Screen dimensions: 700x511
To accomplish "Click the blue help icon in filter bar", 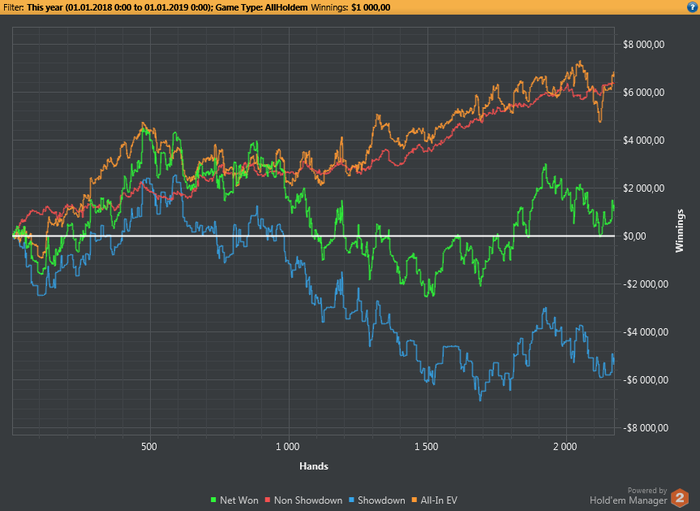I will point(692,7).
